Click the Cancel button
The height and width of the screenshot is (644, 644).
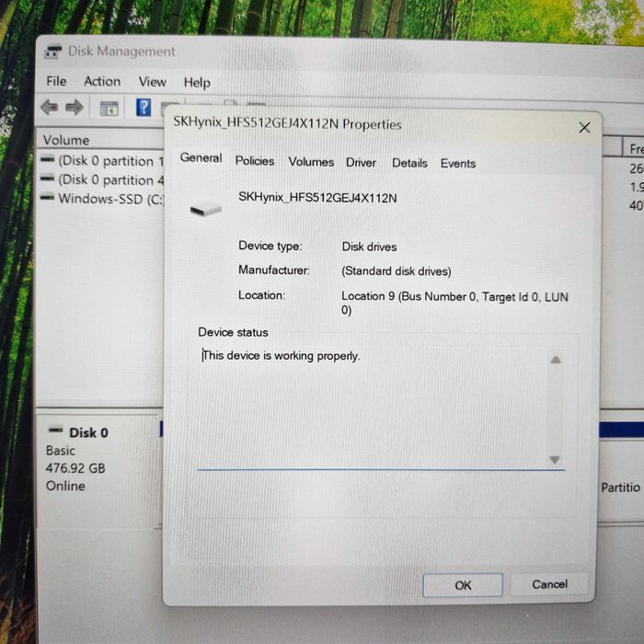tap(549, 584)
